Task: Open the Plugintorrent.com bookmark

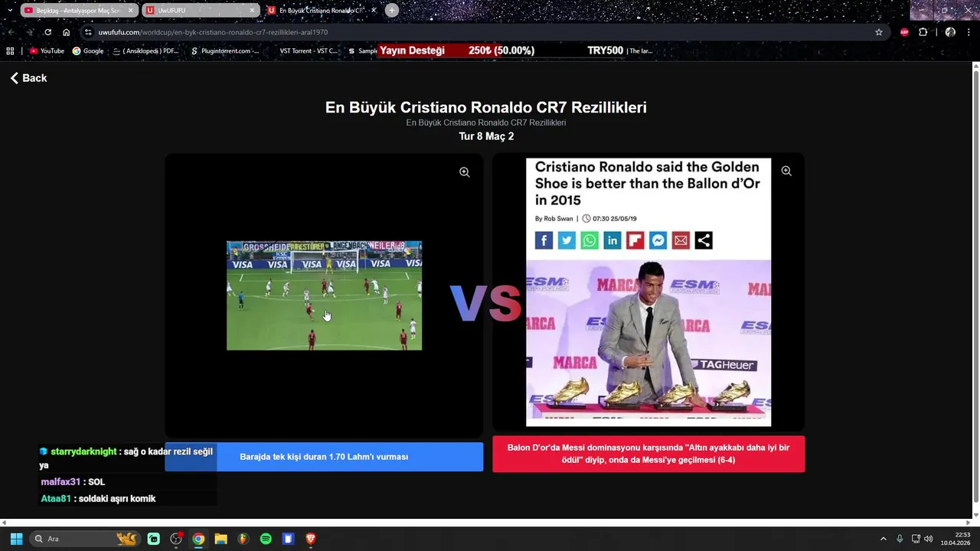Action: point(225,51)
